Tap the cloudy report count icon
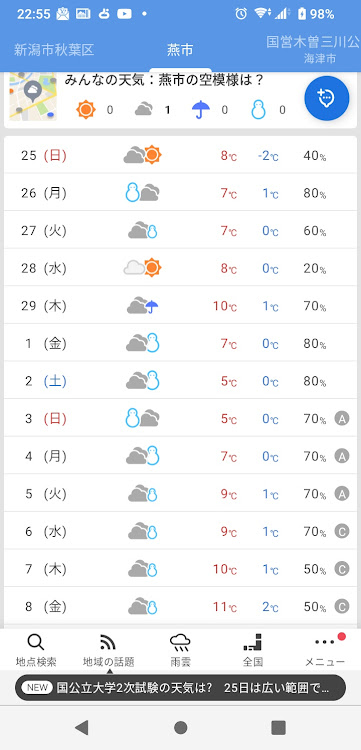361x750 pixels. point(143,110)
